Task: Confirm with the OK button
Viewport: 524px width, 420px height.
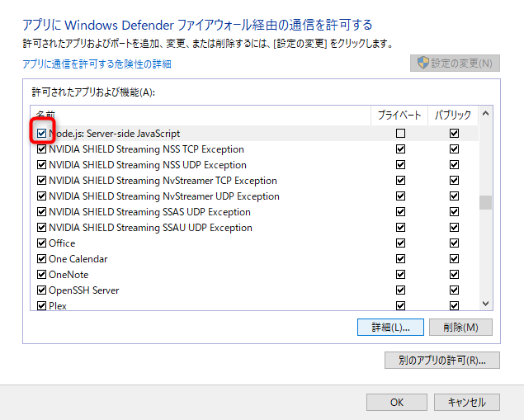Action: (397, 403)
